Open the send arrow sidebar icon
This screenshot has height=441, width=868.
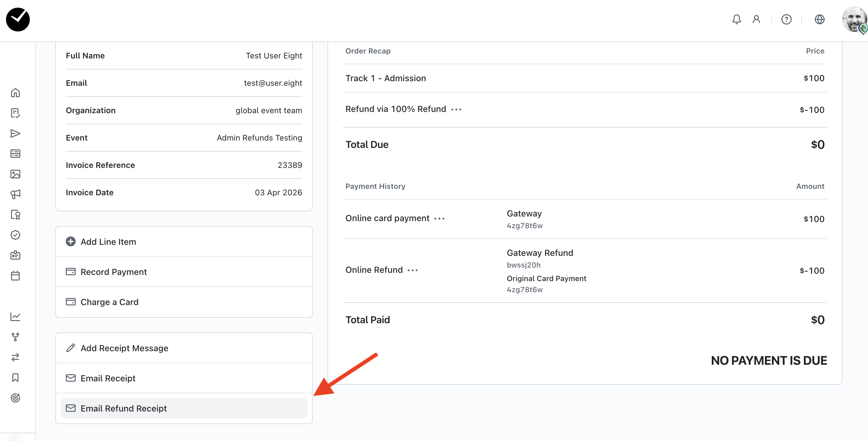(15, 133)
